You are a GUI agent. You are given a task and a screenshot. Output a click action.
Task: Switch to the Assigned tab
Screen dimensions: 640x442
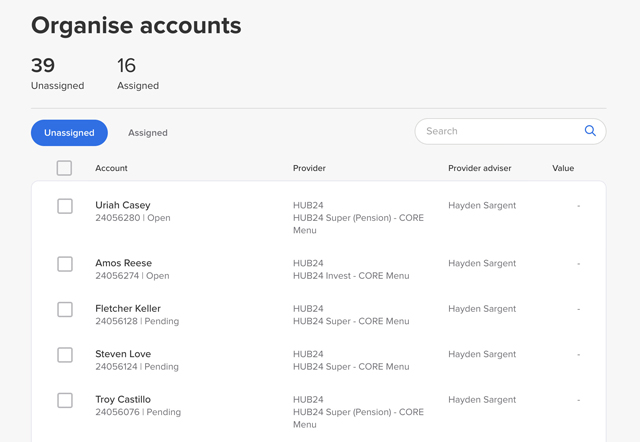click(x=148, y=132)
